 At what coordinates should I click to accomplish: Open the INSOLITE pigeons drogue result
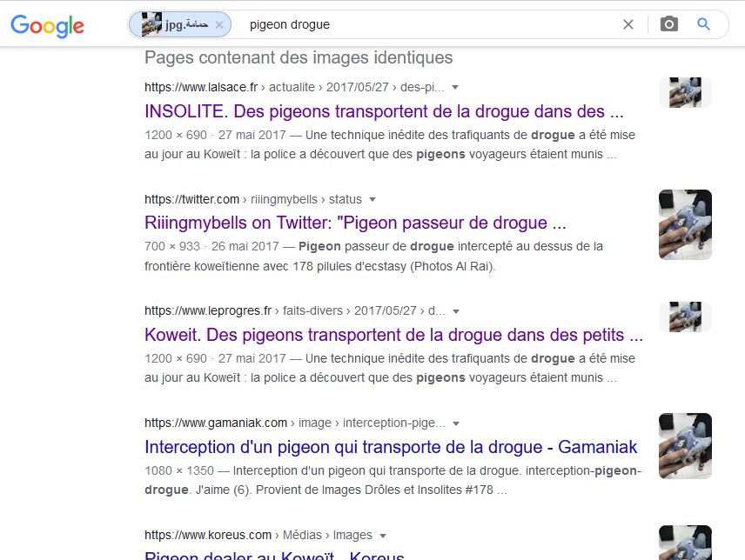384,111
